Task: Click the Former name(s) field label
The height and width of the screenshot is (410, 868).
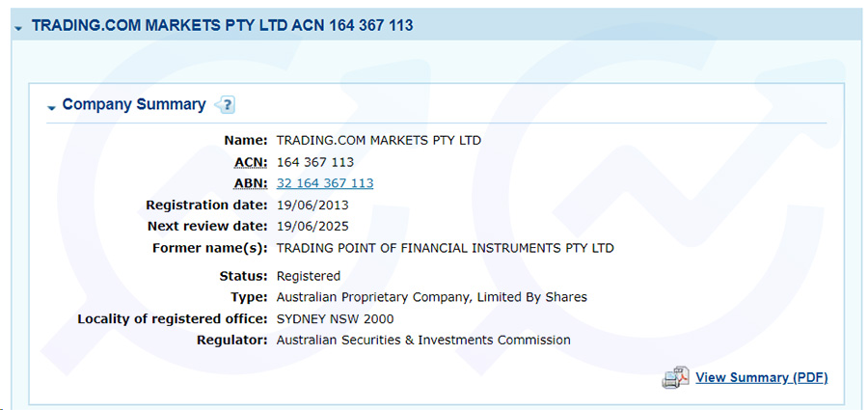Action: tap(210, 248)
